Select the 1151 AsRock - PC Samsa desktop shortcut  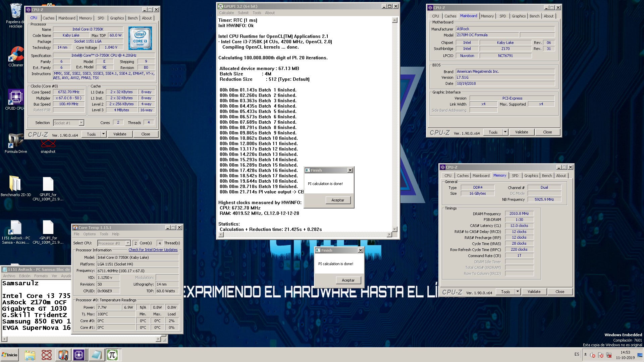(x=16, y=232)
